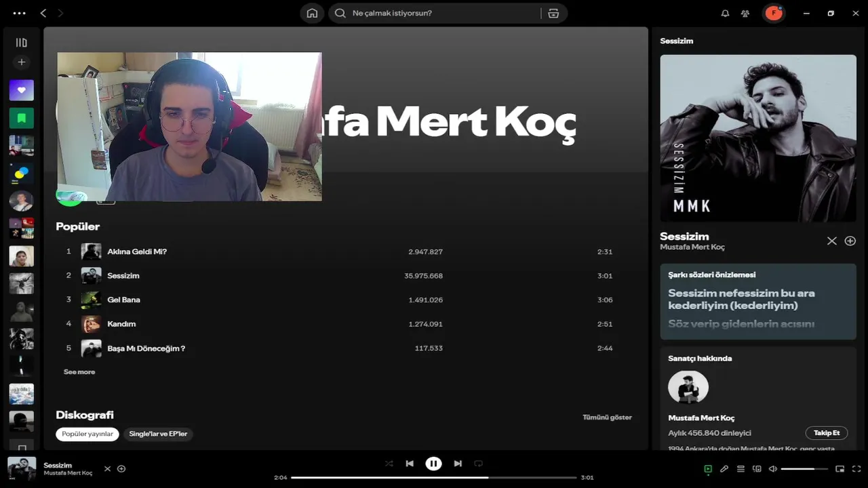This screenshot has width=868, height=488.
Task: Adjust the volume slider
Action: (804, 469)
